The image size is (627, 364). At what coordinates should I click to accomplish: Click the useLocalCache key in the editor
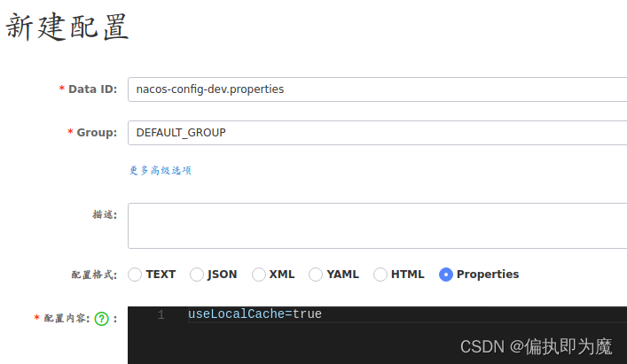235,314
